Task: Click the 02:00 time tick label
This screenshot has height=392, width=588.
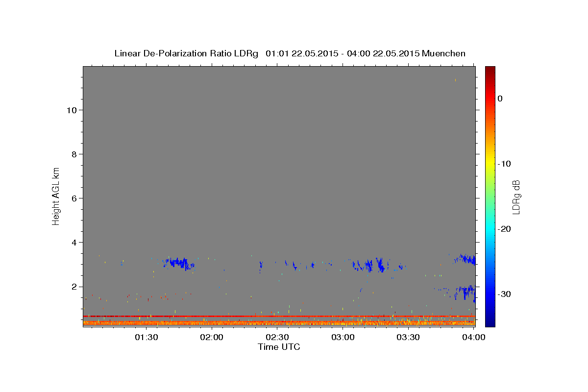Action: coord(212,337)
